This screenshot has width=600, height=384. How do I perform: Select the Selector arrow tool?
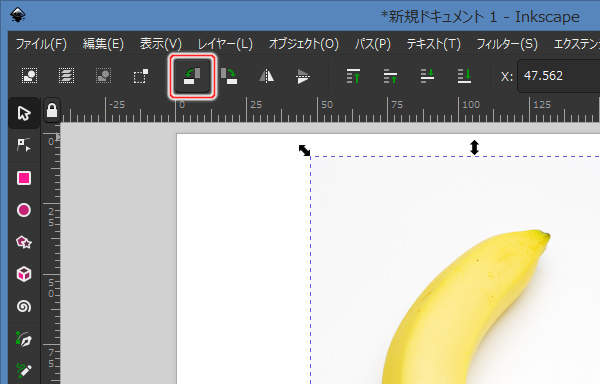tap(24, 113)
